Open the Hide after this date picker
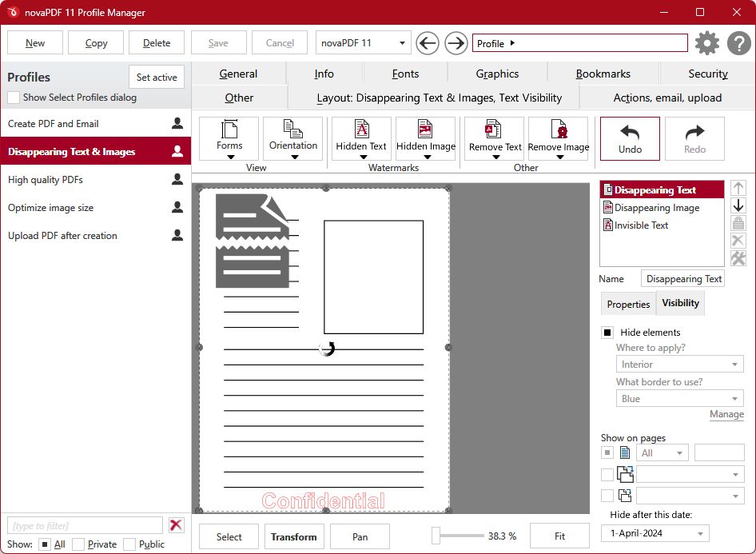 coord(655,533)
